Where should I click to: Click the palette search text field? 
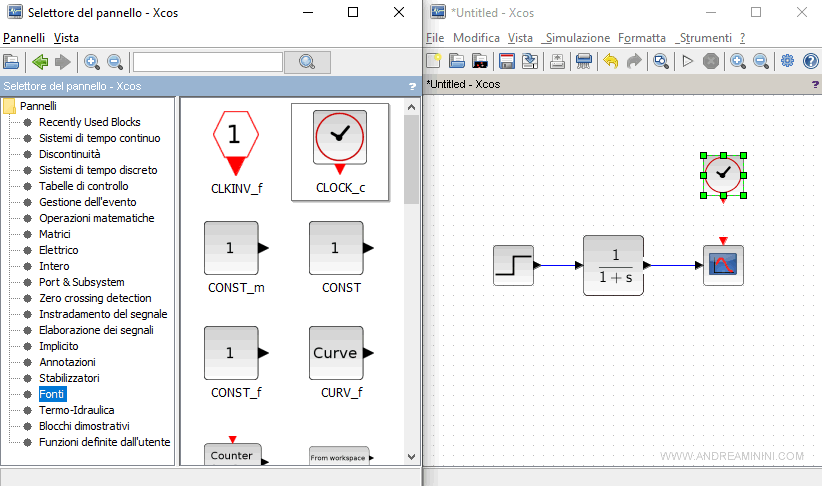click(208, 62)
